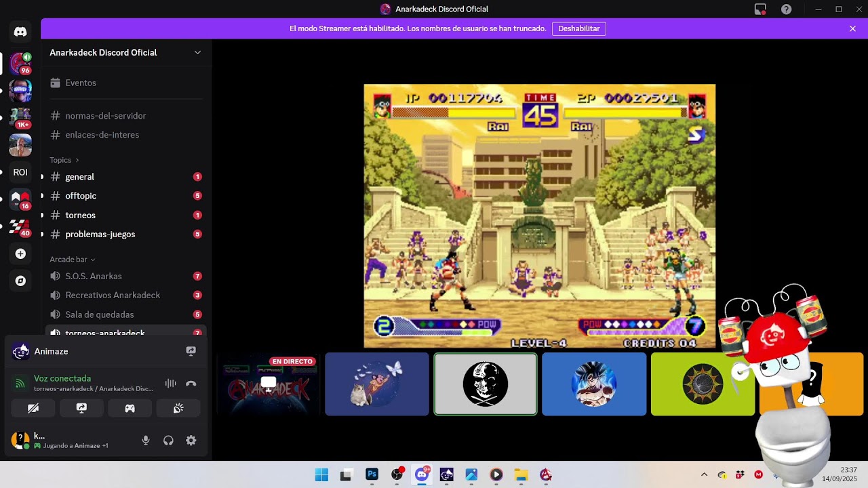Select the ROI server
Viewport: 868px width, 488px height.
(20, 172)
